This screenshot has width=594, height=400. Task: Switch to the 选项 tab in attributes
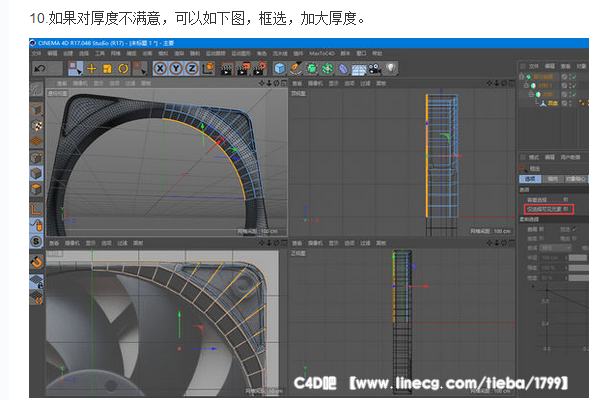coord(530,179)
